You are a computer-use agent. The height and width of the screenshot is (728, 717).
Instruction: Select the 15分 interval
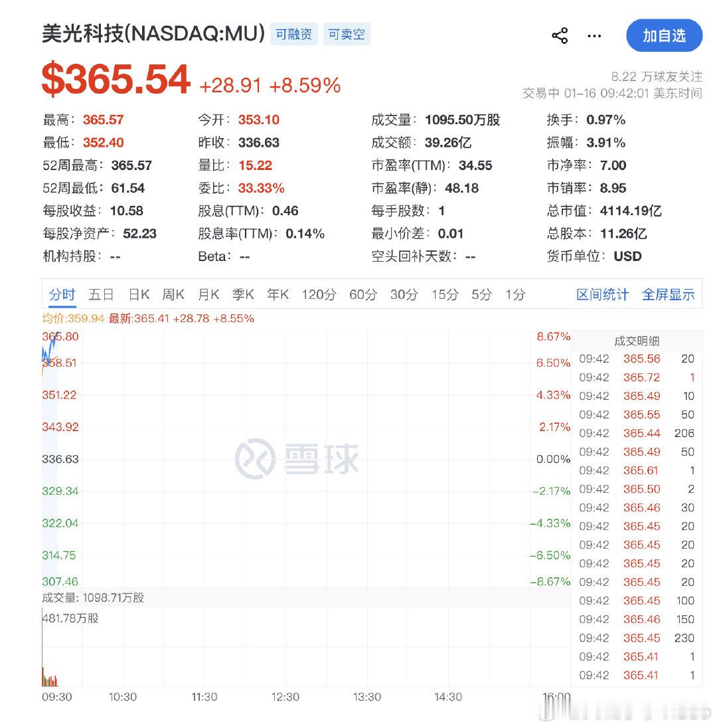(x=443, y=294)
